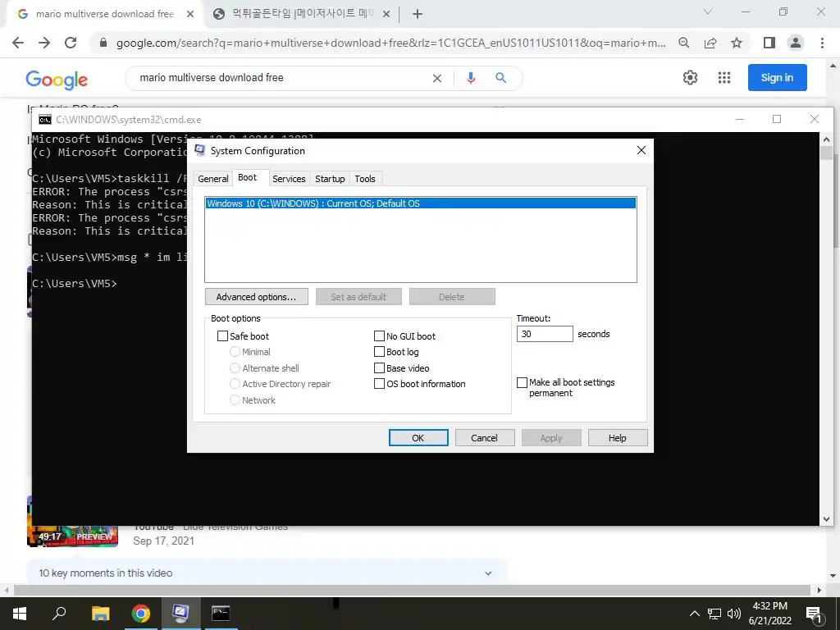Switch to Startup tab
Screen dimensions: 840x630
pos(330,179)
